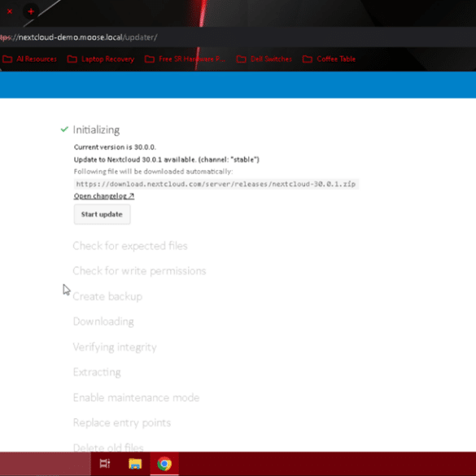Click 'Check for expected files' step
476x476 pixels.
130,246
